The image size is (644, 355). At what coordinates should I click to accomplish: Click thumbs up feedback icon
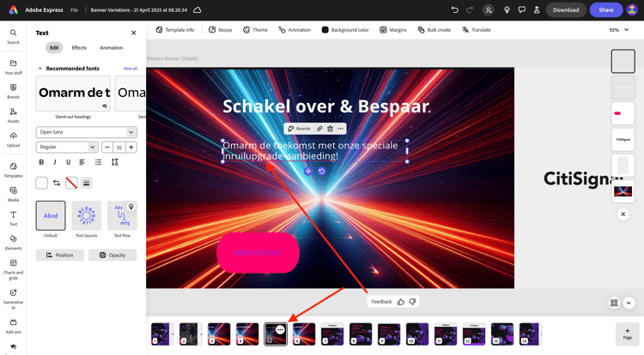coord(401,302)
